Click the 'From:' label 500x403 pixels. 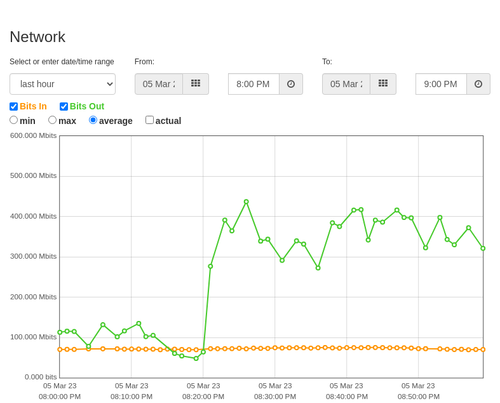point(144,62)
